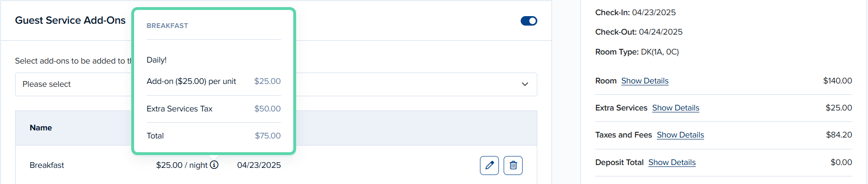The width and height of the screenshot is (868, 184).
Task: Delete the Breakfast add-on with trash icon
Action: tap(513, 166)
